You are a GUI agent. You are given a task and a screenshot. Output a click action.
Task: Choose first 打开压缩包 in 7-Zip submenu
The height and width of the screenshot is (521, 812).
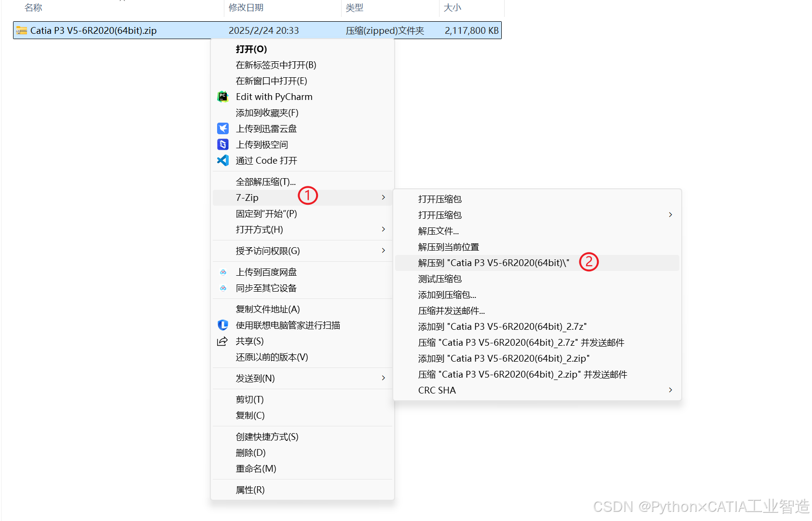pyautogui.click(x=537, y=199)
